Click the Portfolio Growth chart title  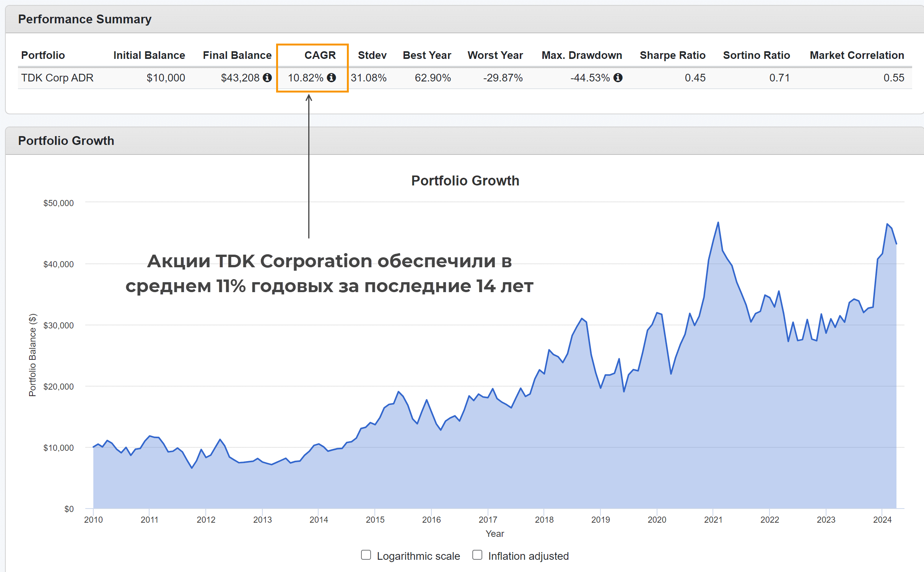click(465, 180)
